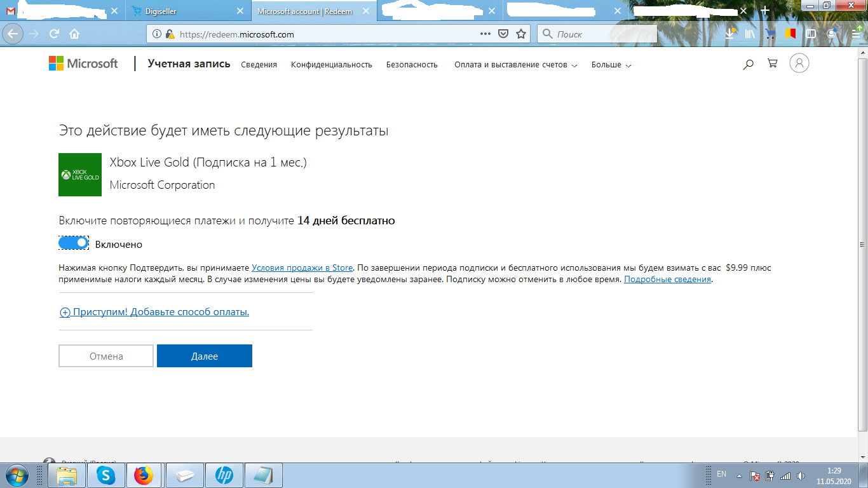Open Учетная запись home

coord(189,64)
